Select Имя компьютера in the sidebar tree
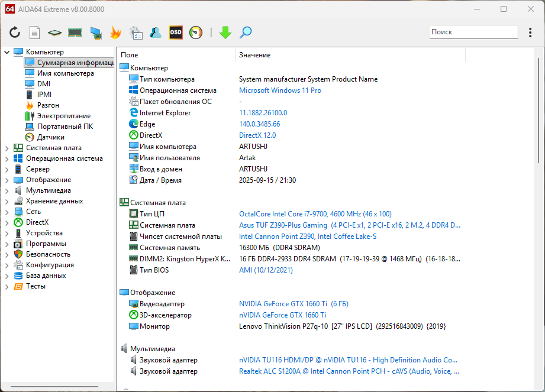545x392 pixels. coord(65,73)
